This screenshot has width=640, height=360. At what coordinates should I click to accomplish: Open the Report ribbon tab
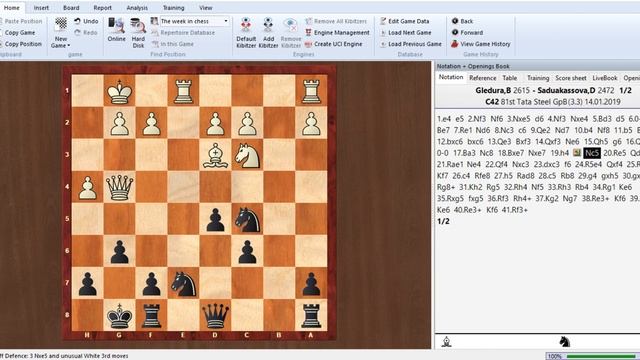[x=102, y=8]
